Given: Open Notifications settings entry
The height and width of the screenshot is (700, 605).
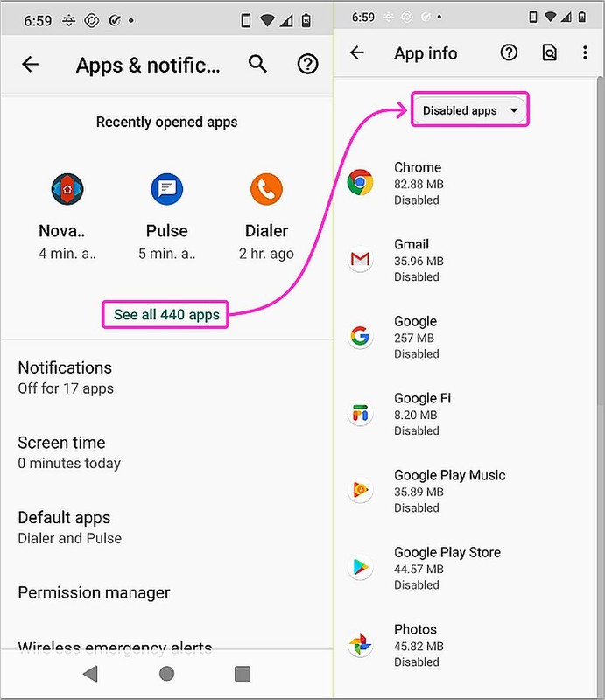Looking at the screenshot, I should click(166, 377).
